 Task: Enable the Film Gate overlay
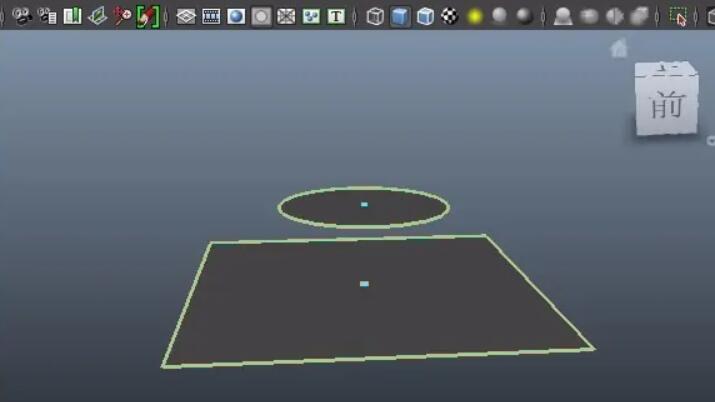point(211,16)
